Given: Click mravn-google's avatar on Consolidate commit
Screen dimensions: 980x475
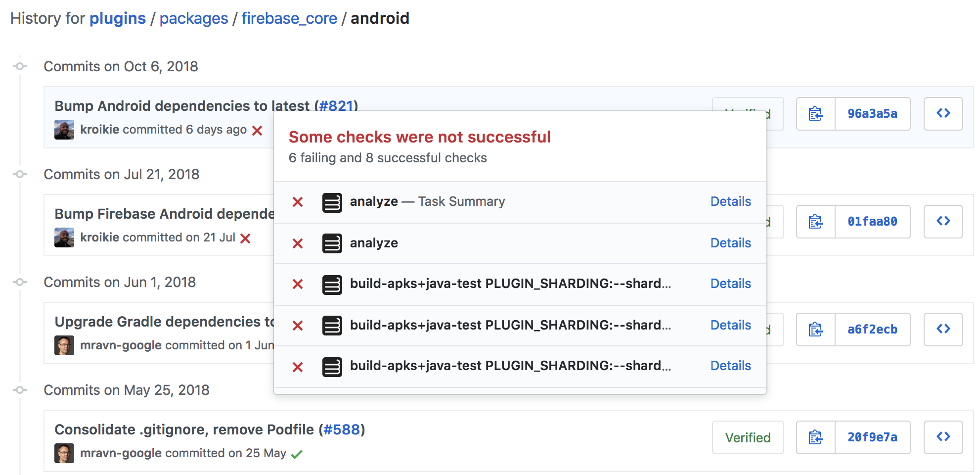Looking at the screenshot, I should 64,452.
